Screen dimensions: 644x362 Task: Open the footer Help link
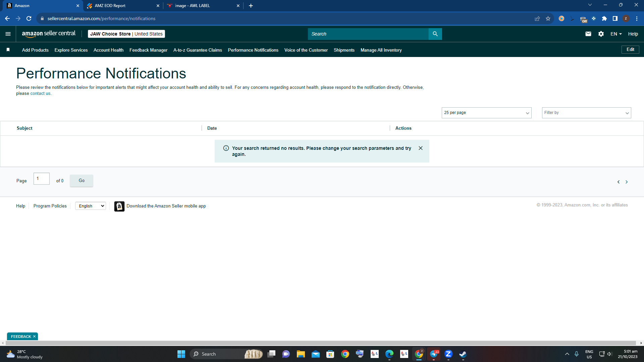[x=20, y=206]
